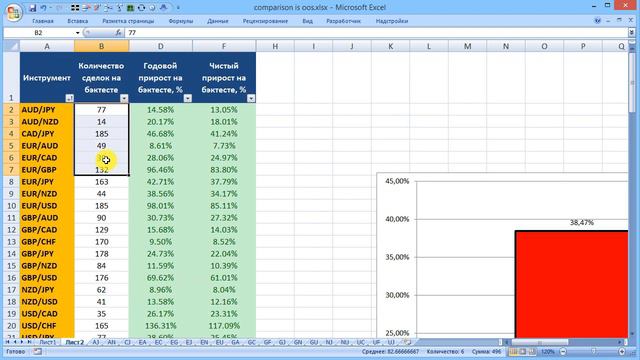
Task: Click the vertical scrollbar down arrow
Action: 632,334
